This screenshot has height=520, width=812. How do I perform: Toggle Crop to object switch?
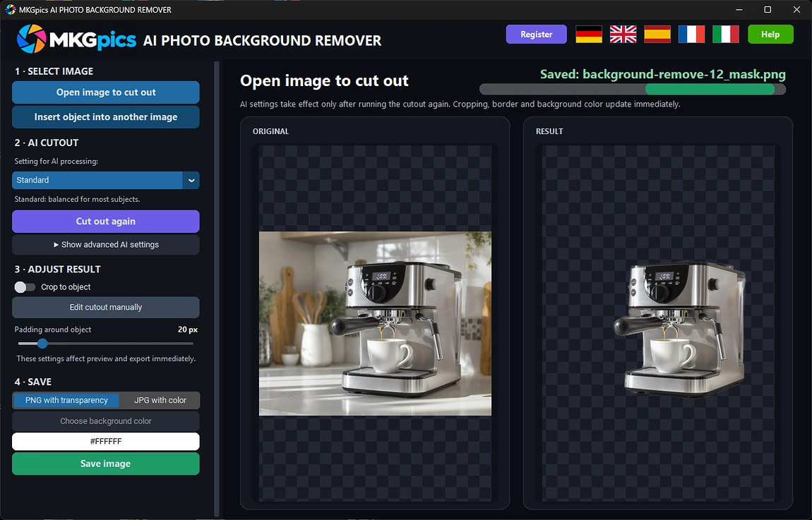pos(24,287)
